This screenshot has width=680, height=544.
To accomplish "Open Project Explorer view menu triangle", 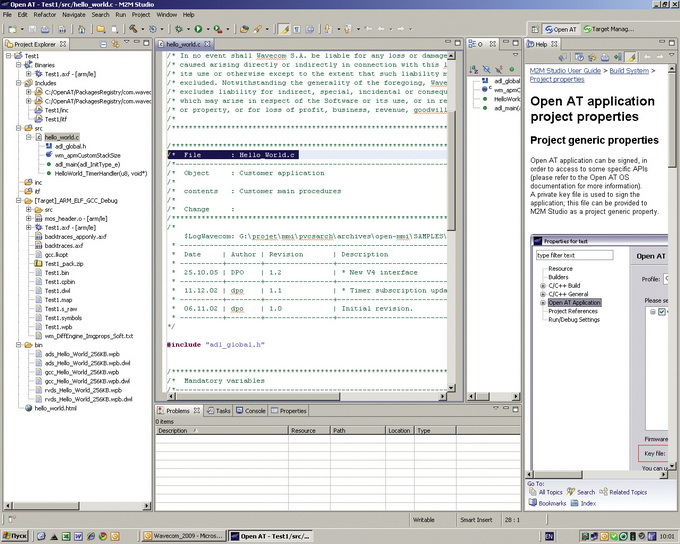I will [126, 42].
